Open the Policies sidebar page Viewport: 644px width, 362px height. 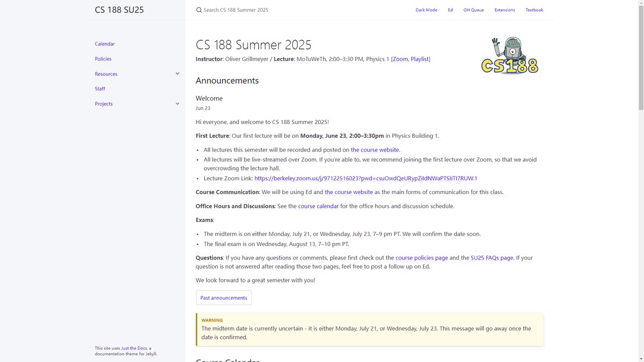click(103, 59)
